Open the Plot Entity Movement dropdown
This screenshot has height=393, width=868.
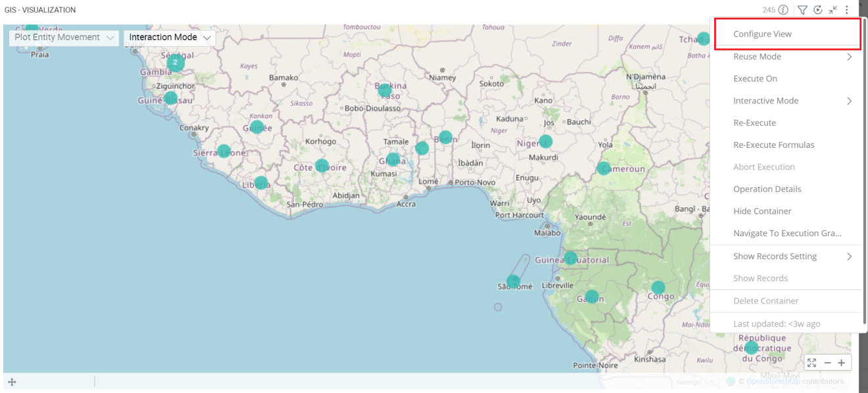pos(64,37)
